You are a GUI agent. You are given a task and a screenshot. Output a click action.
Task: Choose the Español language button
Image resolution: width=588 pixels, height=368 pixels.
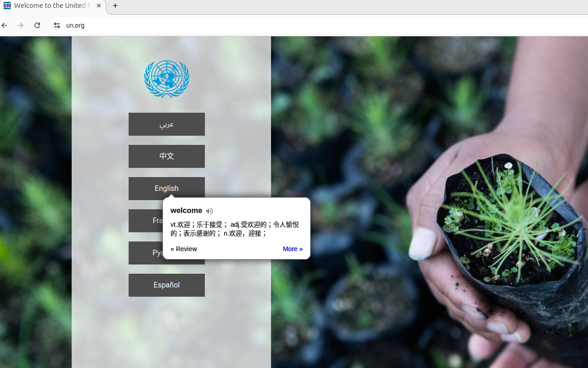pyautogui.click(x=167, y=285)
